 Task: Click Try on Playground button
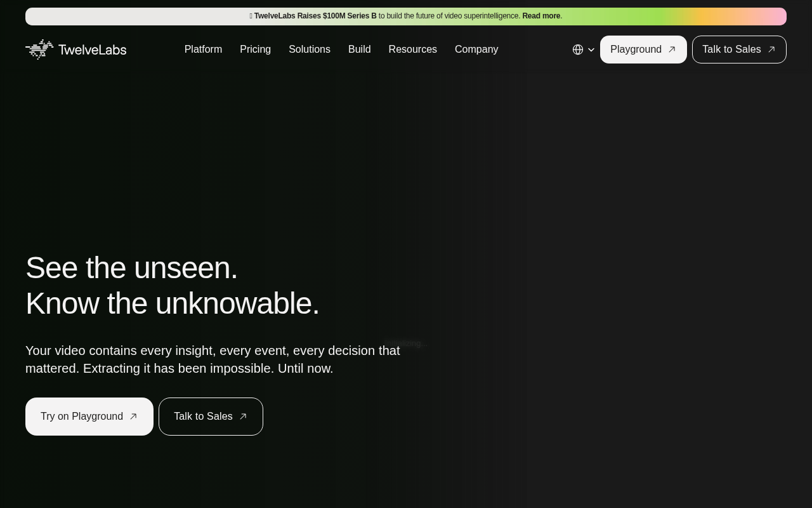point(89,417)
